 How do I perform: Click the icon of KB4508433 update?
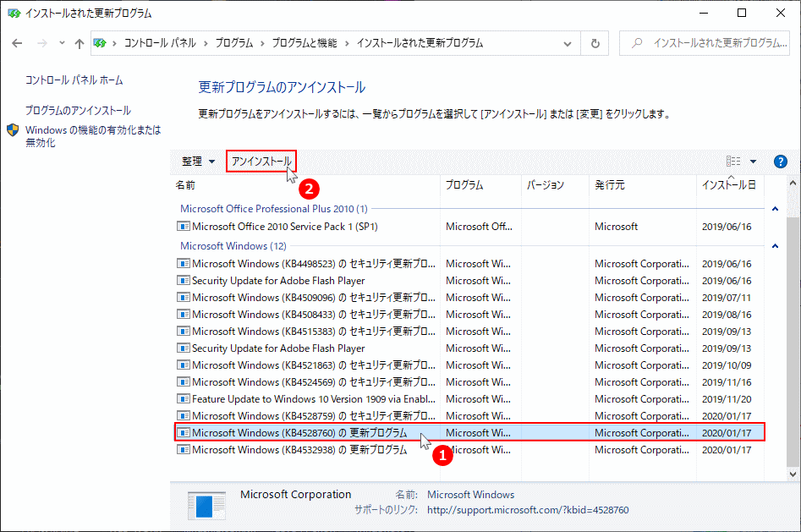pos(183,315)
